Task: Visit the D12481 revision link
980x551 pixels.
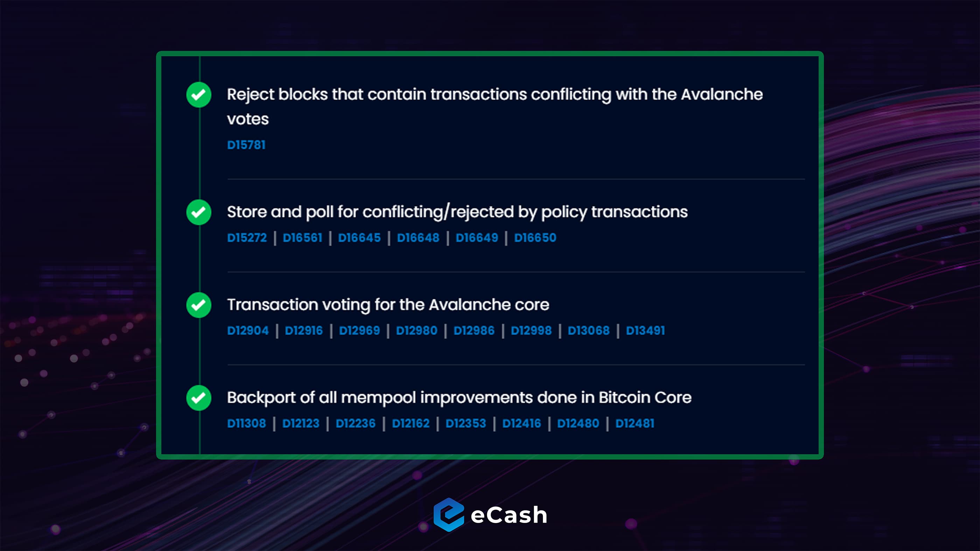Action: coord(635,423)
